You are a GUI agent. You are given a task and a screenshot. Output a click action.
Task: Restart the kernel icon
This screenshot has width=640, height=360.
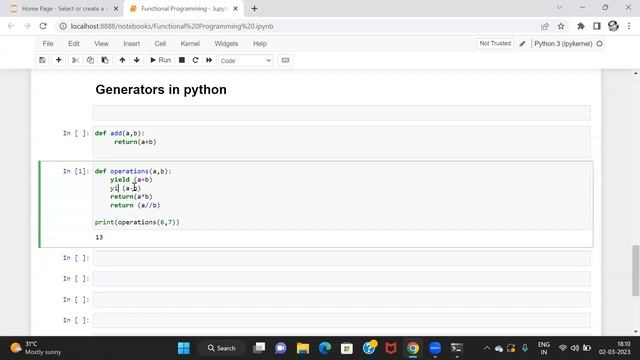(x=195, y=60)
